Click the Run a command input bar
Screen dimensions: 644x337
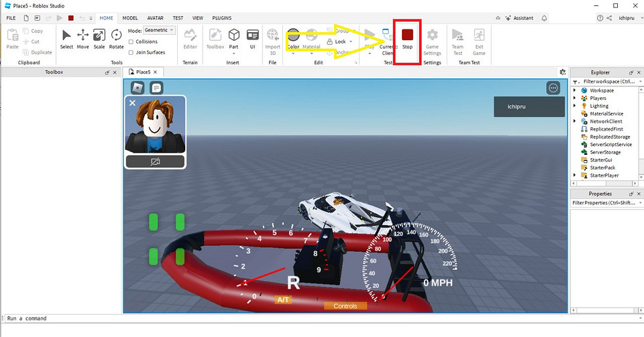click(x=268, y=318)
